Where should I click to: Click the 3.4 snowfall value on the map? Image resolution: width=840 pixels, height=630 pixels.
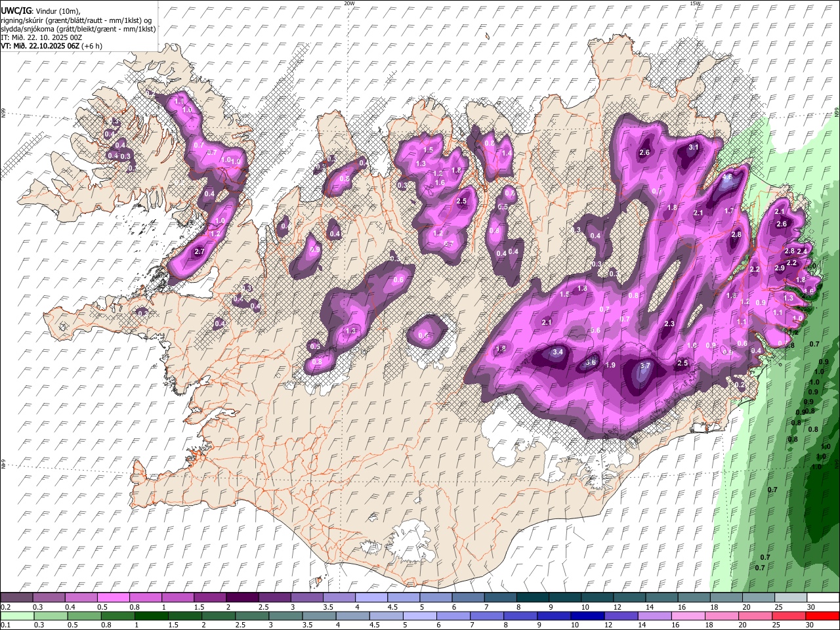click(558, 352)
